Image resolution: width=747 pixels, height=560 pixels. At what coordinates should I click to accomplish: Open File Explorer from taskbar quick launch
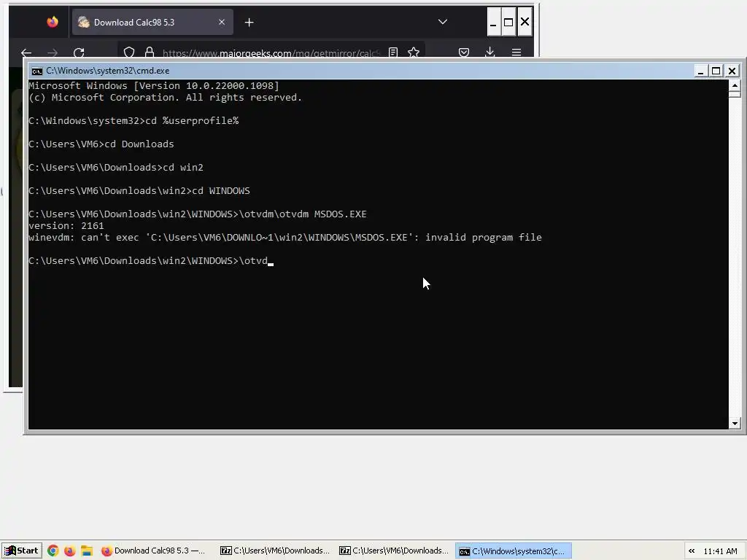(x=86, y=551)
